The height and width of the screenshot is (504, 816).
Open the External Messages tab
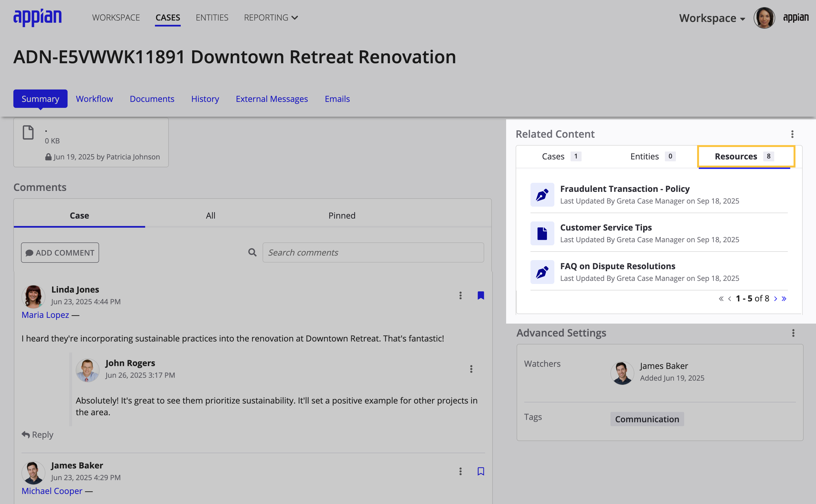[x=272, y=99]
